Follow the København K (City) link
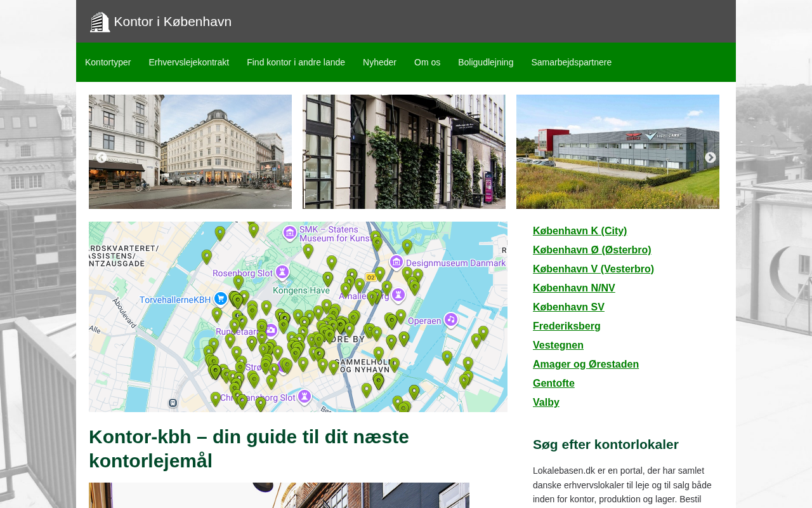 point(580,231)
